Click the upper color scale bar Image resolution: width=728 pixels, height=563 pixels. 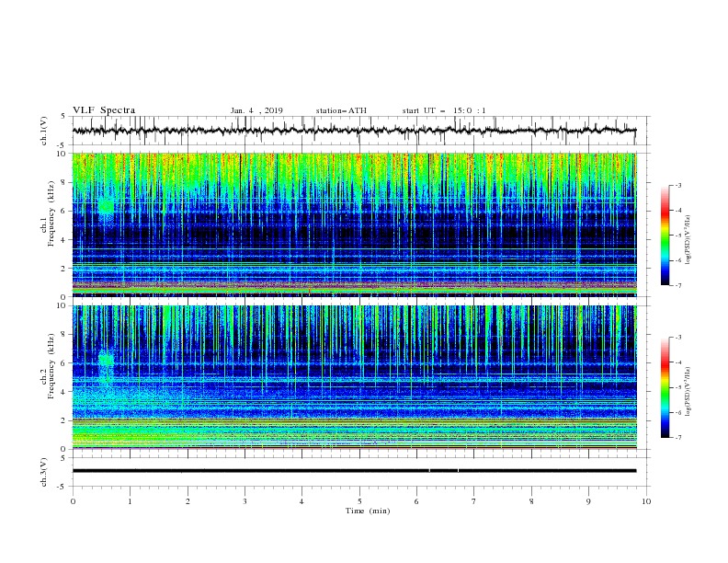[665, 235]
